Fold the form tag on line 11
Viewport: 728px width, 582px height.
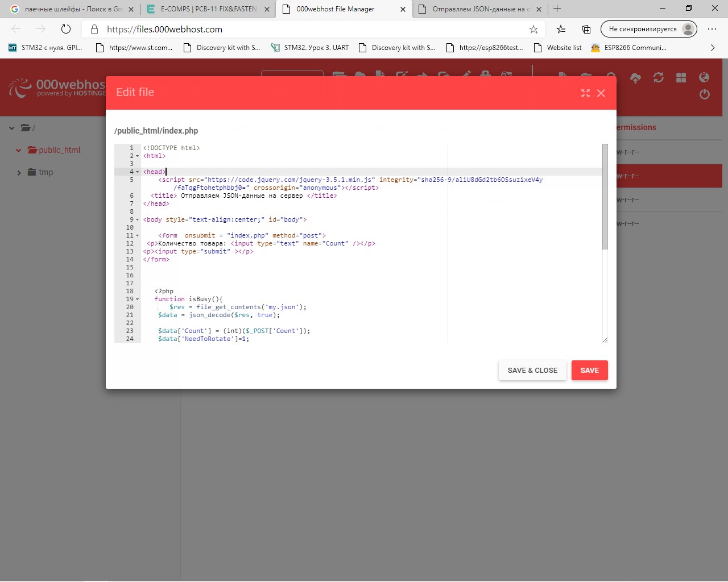point(137,235)
